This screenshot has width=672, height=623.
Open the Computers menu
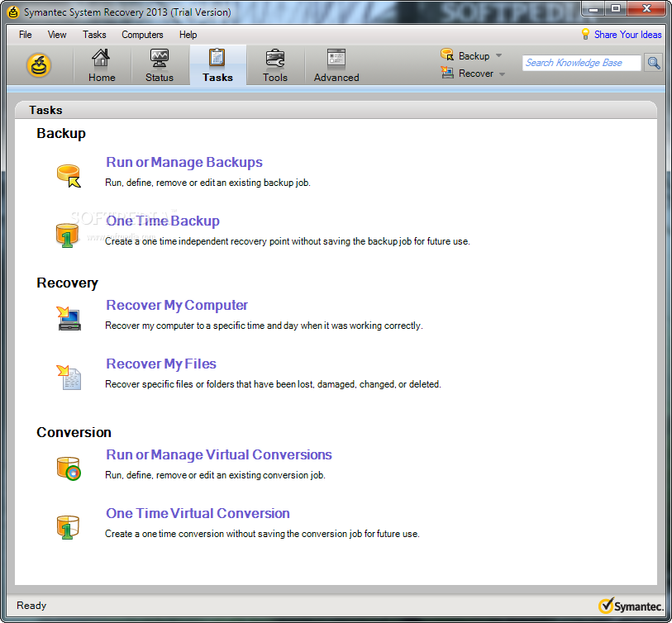[142, 35]
